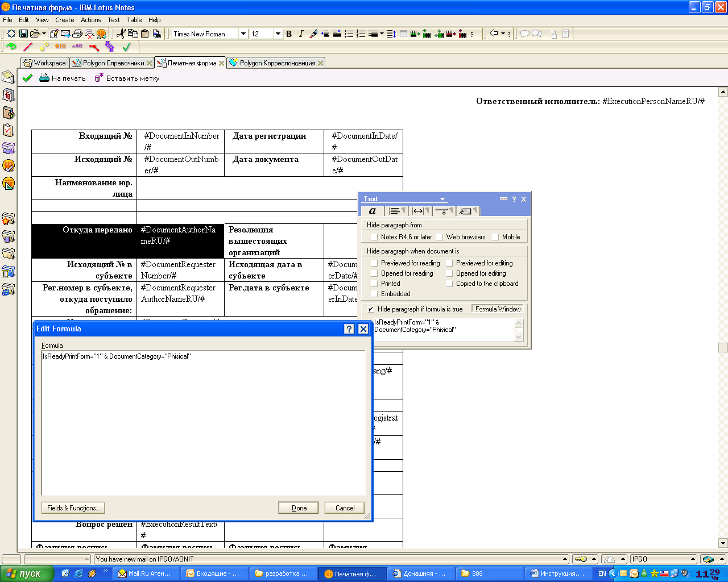Click the green checkmark icon in second toolbar

tap(127, 47)
